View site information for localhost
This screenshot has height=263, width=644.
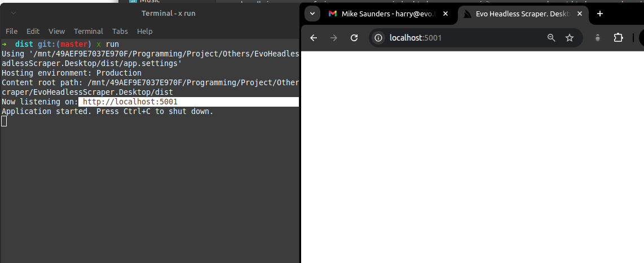(379, 38)
